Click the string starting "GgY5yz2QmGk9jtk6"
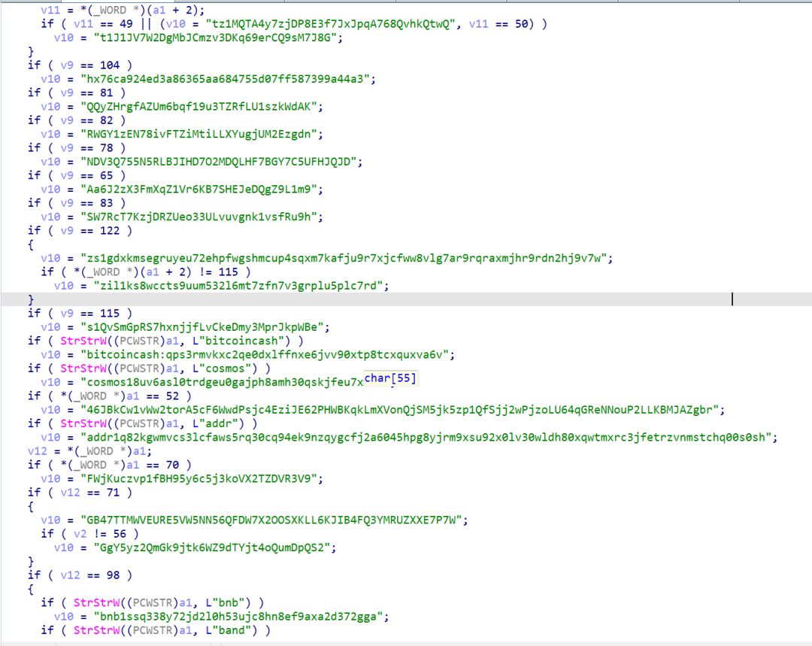Viewport: 812px width, 646px height. click(213, 547)
